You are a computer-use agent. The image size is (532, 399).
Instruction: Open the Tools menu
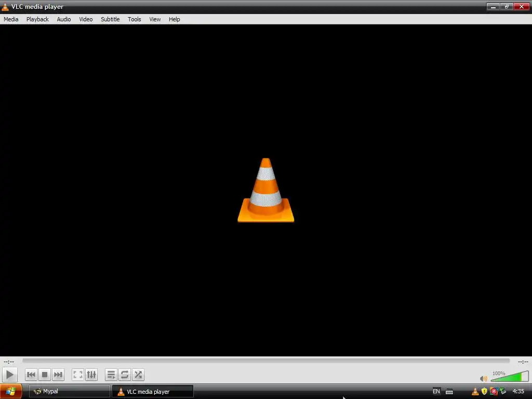[135, 19]
